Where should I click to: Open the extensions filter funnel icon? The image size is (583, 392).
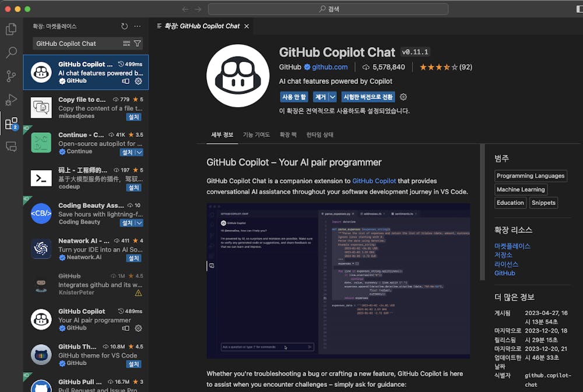(138, 43)
